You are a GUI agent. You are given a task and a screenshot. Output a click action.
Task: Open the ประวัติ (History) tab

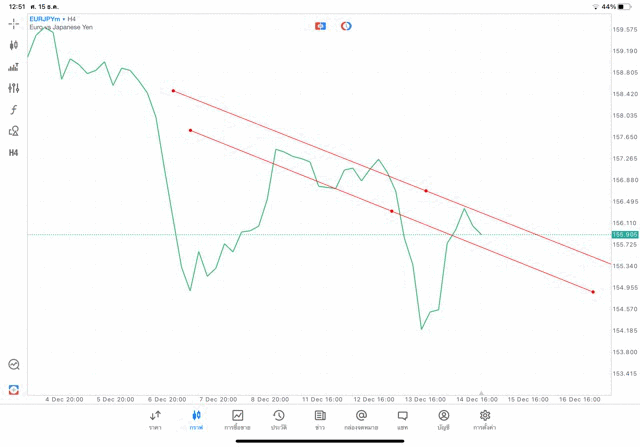(279, 419)
